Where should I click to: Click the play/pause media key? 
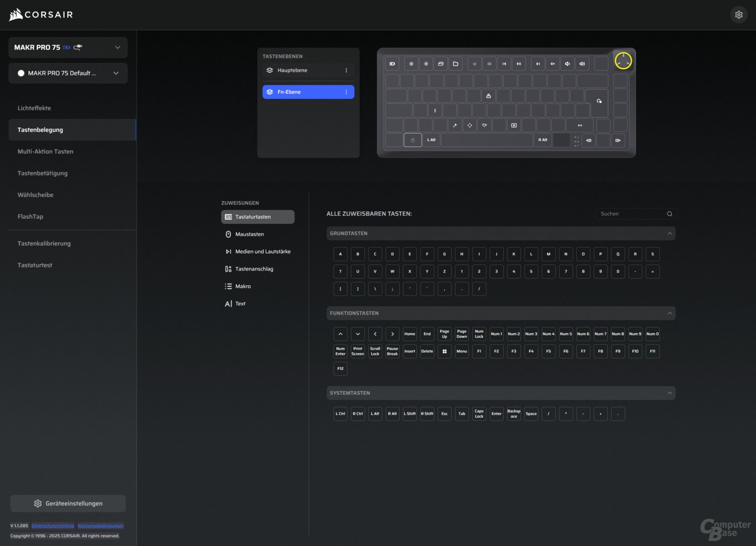click(x=518, y=64)
